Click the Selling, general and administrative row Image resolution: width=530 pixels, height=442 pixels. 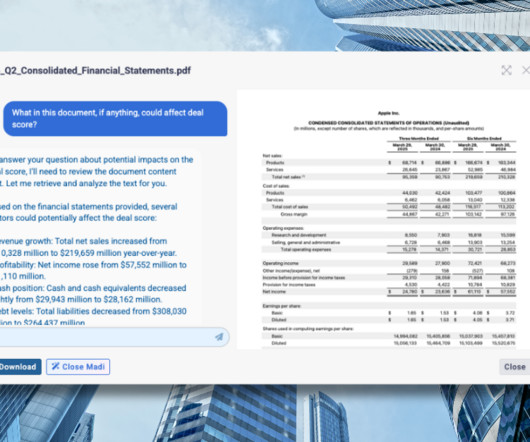(x=389, y=242)
